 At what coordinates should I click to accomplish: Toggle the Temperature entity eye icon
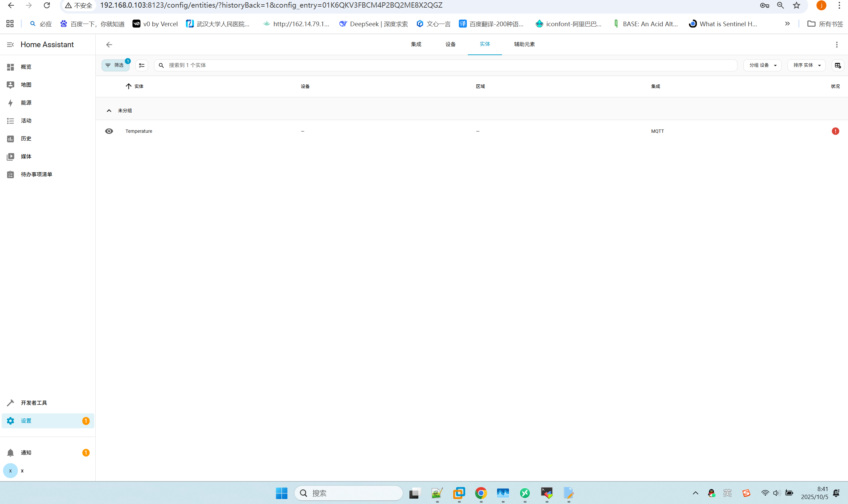[x=109, y=131]
